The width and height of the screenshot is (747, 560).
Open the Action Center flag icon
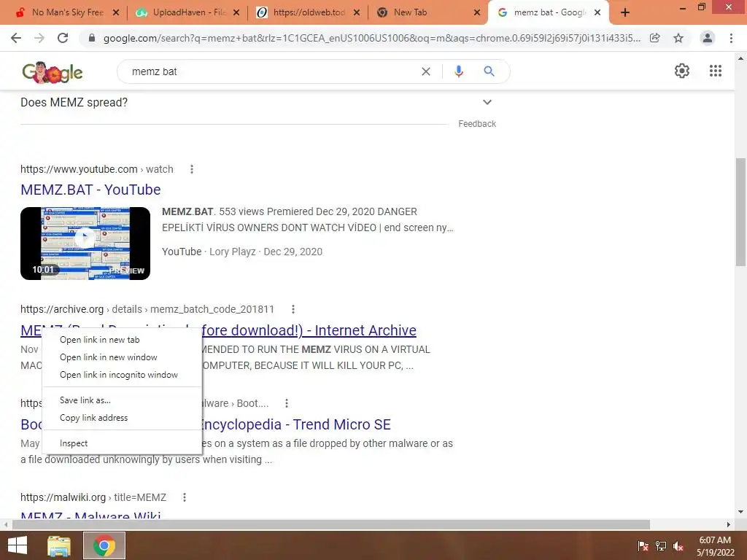[643, 546]
